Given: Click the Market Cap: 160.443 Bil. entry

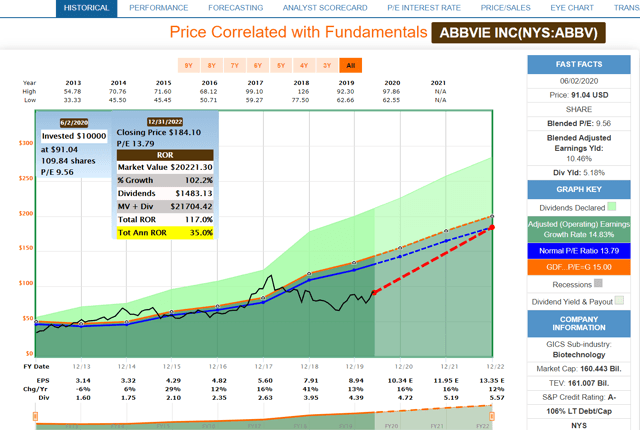Looking at the screenshot, I should [x=579, y=369].
